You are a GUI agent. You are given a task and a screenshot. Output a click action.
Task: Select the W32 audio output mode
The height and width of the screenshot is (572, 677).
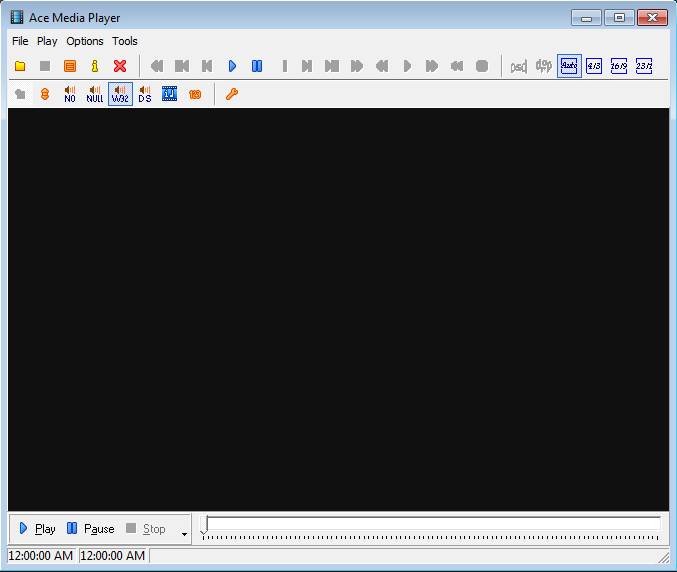click(120, 94)
